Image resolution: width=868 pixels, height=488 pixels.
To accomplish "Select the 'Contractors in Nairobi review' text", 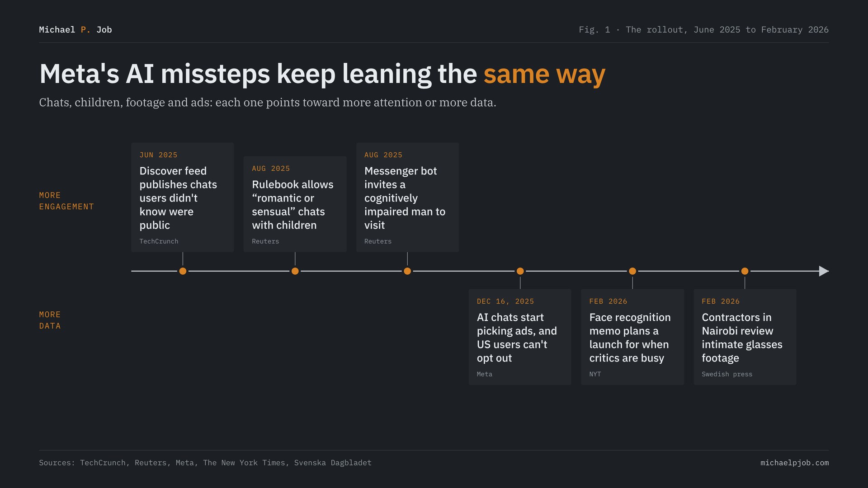I will (742, 338).
